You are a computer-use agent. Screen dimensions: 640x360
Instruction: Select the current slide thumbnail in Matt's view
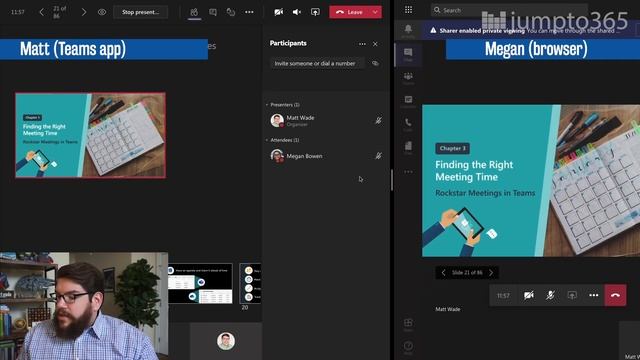[x=91, y=136]
